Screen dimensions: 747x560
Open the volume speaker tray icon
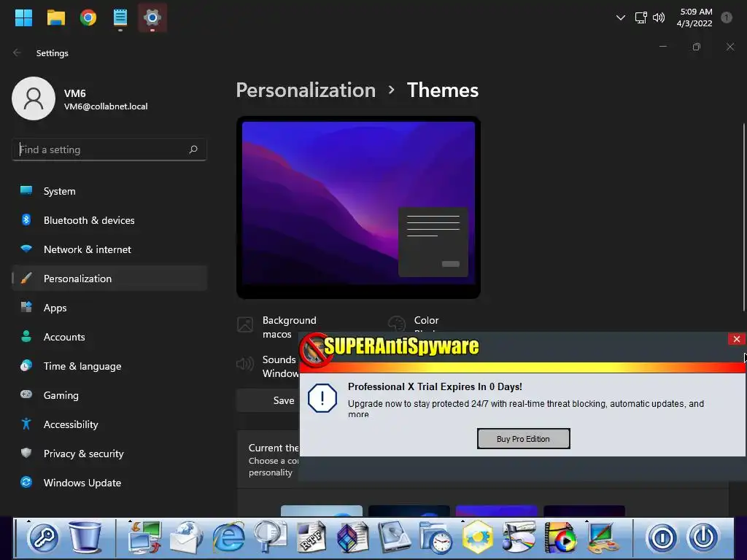pos(659,17)
